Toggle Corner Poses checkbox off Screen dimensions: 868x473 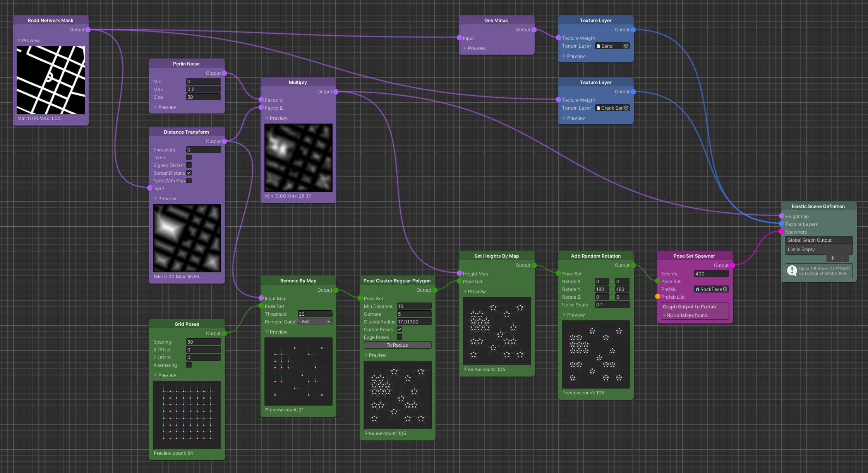click(400, 329)
